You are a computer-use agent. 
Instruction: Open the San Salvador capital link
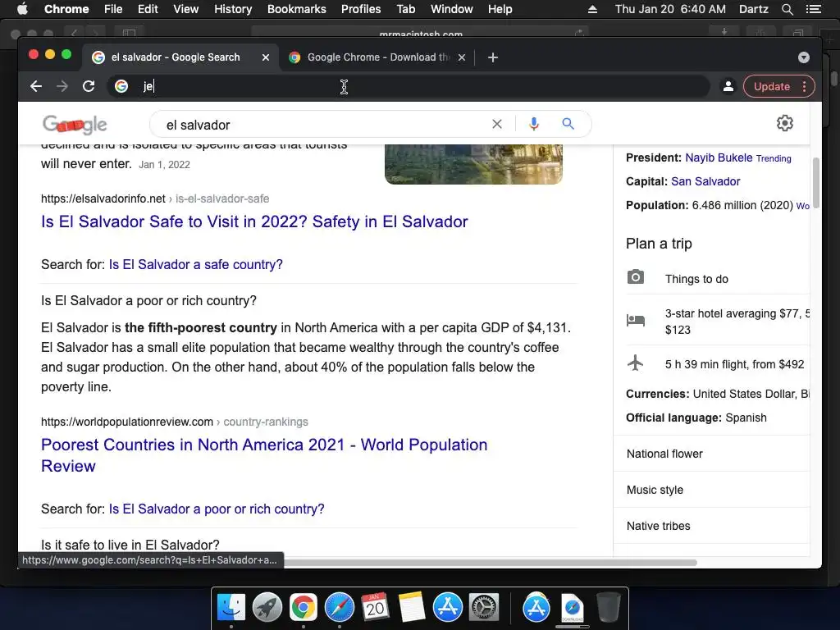pos(705,181)
